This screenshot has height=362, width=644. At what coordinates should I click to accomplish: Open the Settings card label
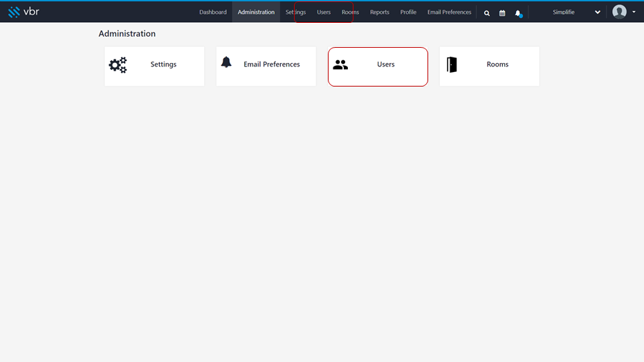(163, 64)
